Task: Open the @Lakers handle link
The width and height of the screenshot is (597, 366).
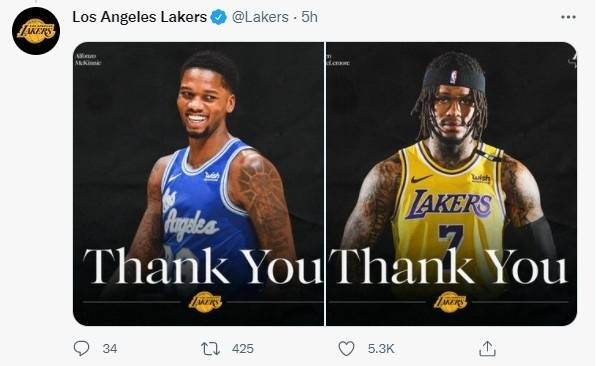Action: tap(260, 17)
